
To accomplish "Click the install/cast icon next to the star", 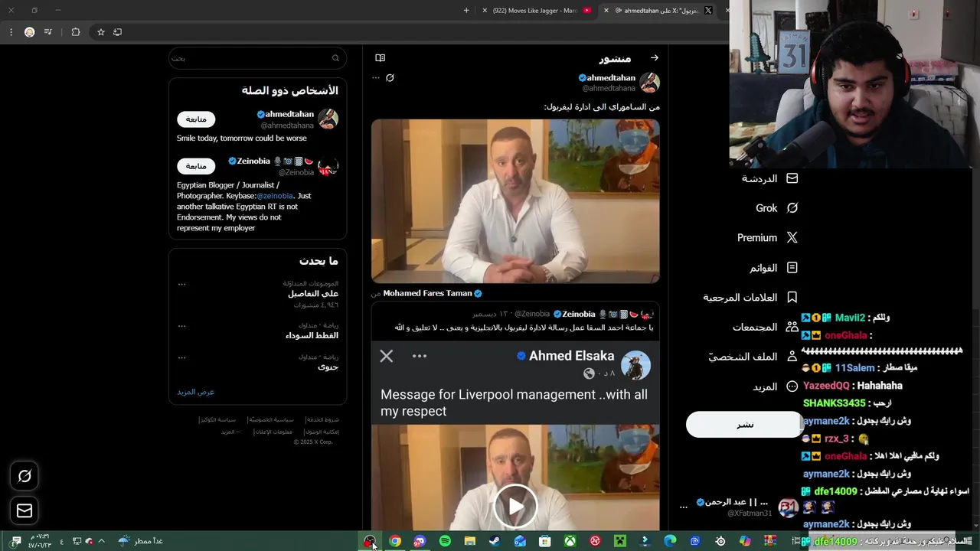I will 117,32.
